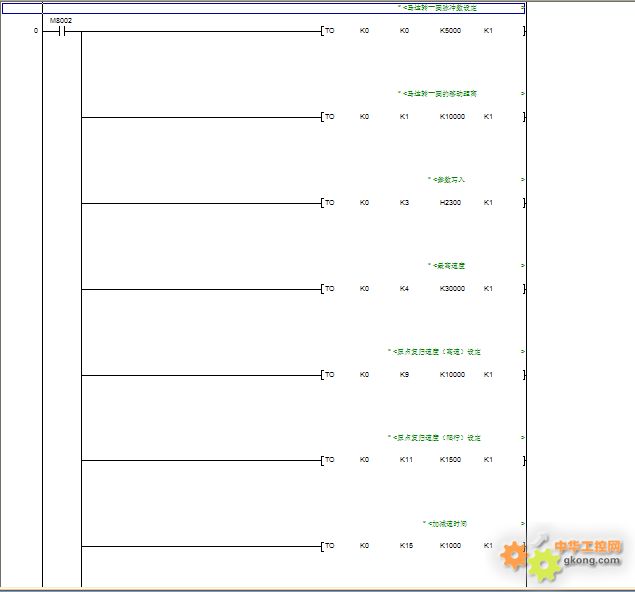Click the K11 buffer address operand

tap(406, 460)
